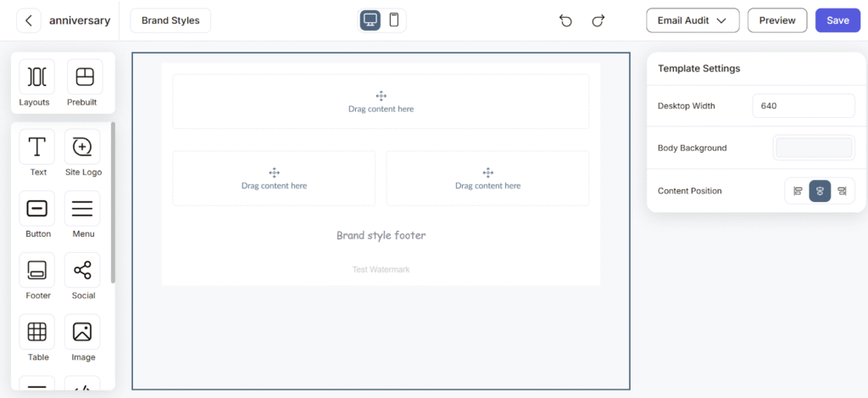Select the Footer content block
This screenshot has height=398, width=868.
tap(37, 271)
